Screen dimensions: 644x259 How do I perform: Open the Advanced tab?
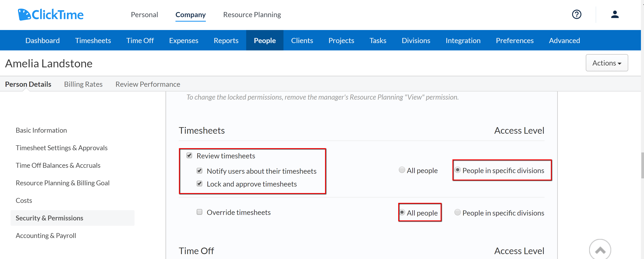coord(565,40)
